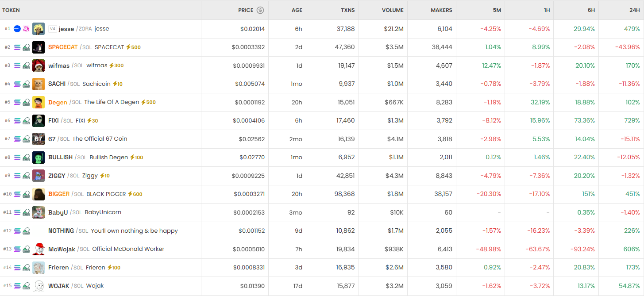Click the McWojak token logo
The height and width of the screenshot is (296, 644).
39,249
